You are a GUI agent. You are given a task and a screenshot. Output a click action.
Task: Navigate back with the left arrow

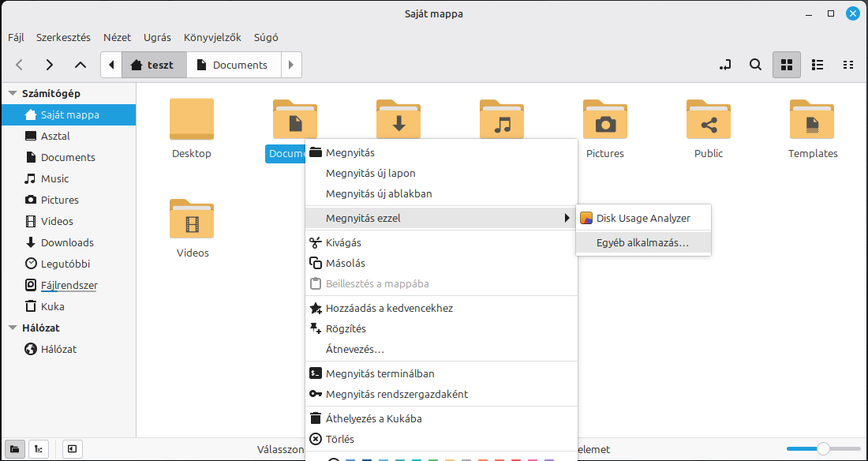[x=20, y=65]
